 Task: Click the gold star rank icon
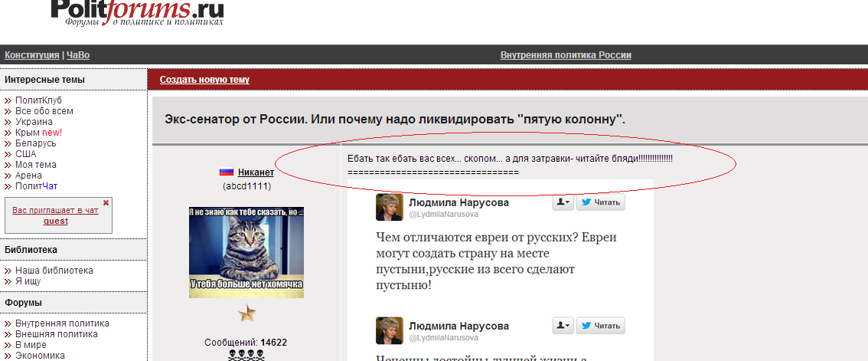pyautogui.click(x=247, y=314)
